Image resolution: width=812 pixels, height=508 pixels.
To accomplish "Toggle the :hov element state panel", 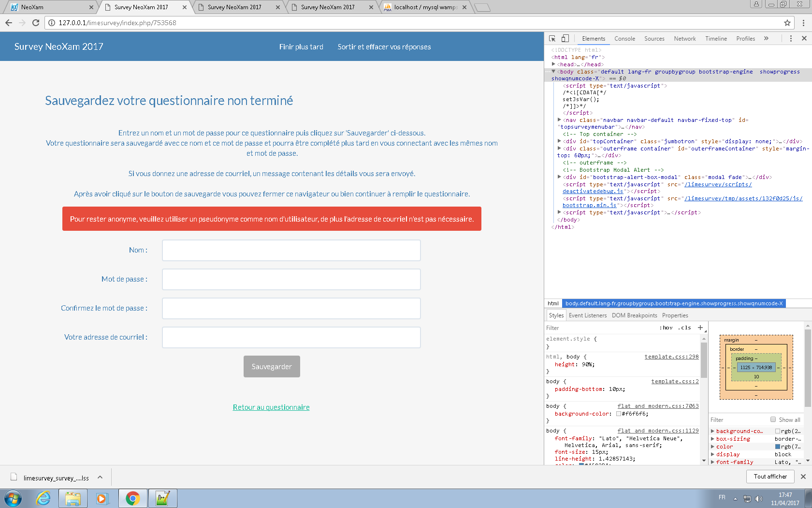I will [x=666, y=328].
